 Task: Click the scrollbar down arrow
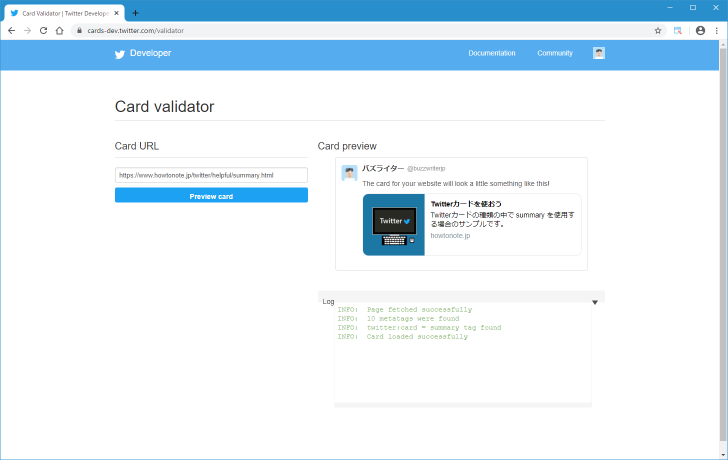tap(723, 455)
